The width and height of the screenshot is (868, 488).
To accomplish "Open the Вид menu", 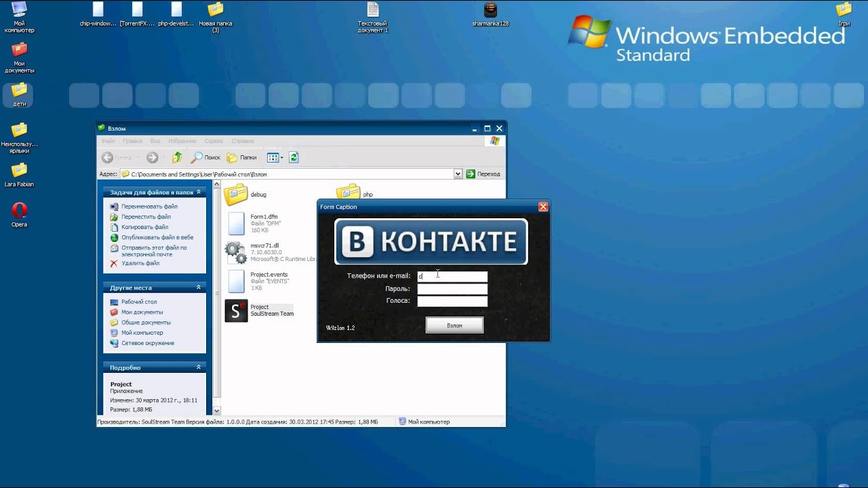I will click(155, 141).
